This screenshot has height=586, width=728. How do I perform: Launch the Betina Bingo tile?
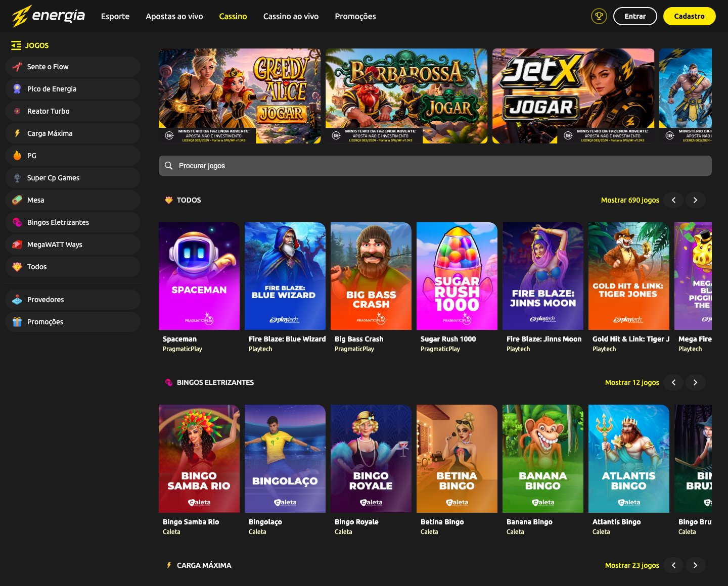click(457, 459)
